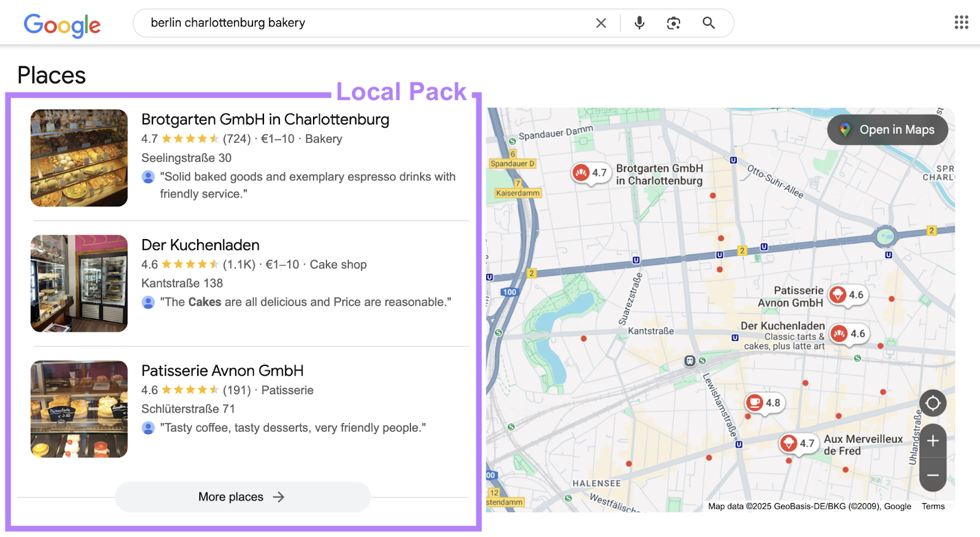This screenshot has height=537, width=980.
Task: Click the magnifying glass search button
Action: [709, 23]
